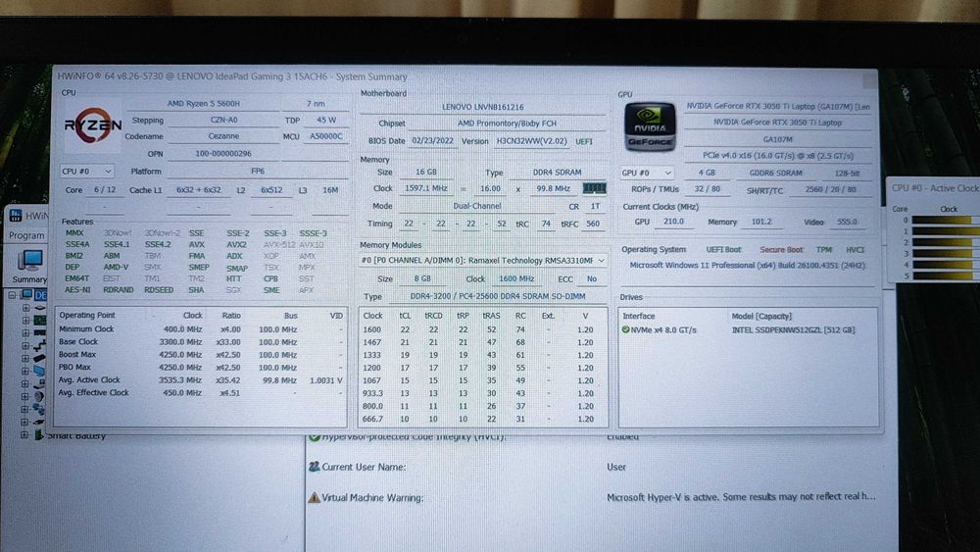Open the CPU #0 selector dropdown
The height and width of the screenshot is (552, 980).
pyautogui.click(x=87, y=171)
